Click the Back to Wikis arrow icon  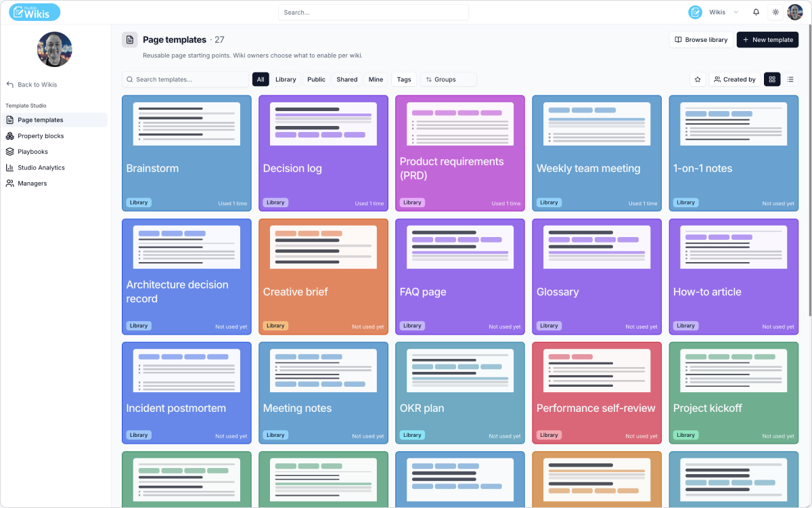click(10, 85)
